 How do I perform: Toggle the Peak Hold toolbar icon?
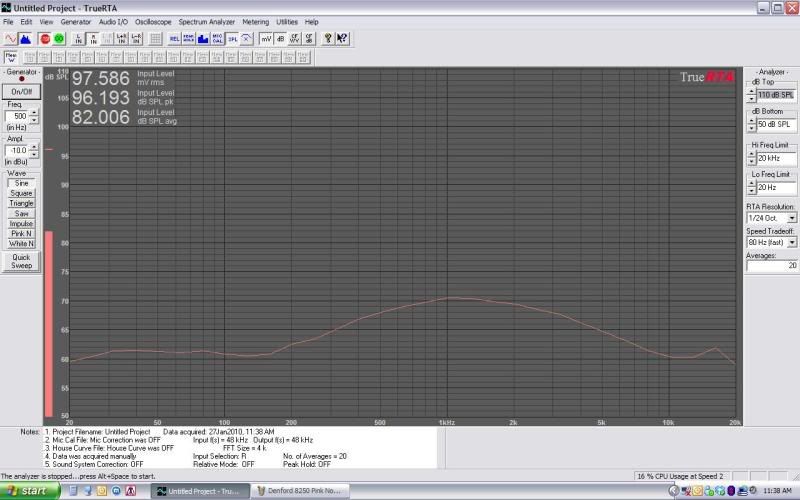click(189, 39)
